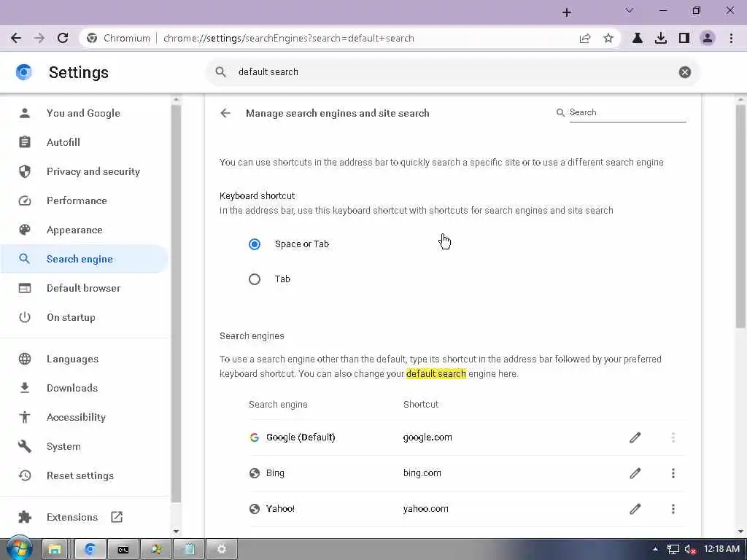Viewport: 747px width, 560px height.
Task: Open You and Google settings
Action: click(84, 113)
